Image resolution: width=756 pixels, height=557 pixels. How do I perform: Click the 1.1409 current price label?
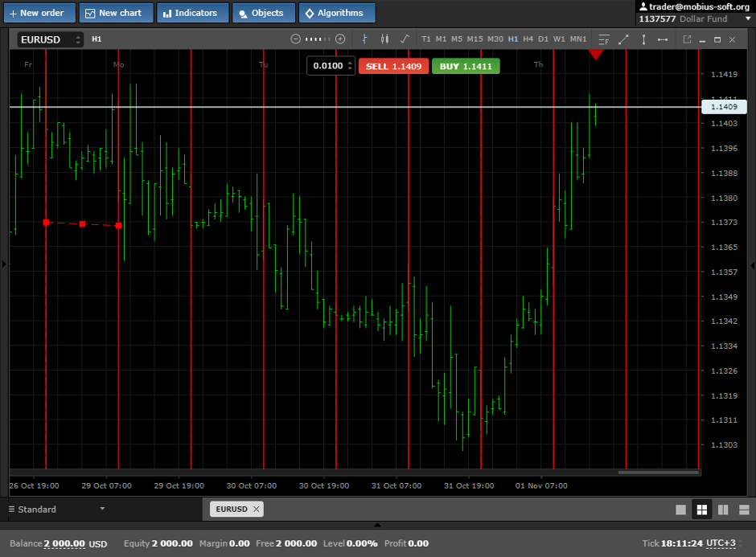[x=724, y=106]
